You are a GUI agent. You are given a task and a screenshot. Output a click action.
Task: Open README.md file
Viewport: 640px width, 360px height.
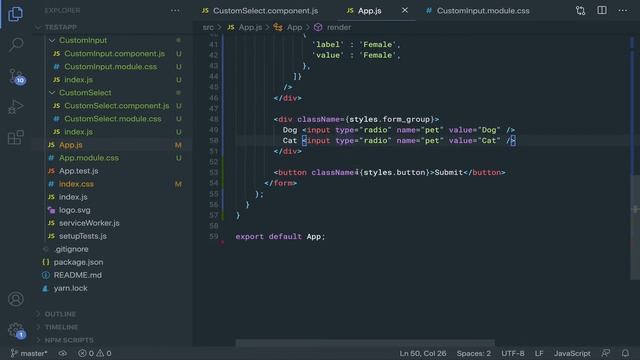click(78, 276)
